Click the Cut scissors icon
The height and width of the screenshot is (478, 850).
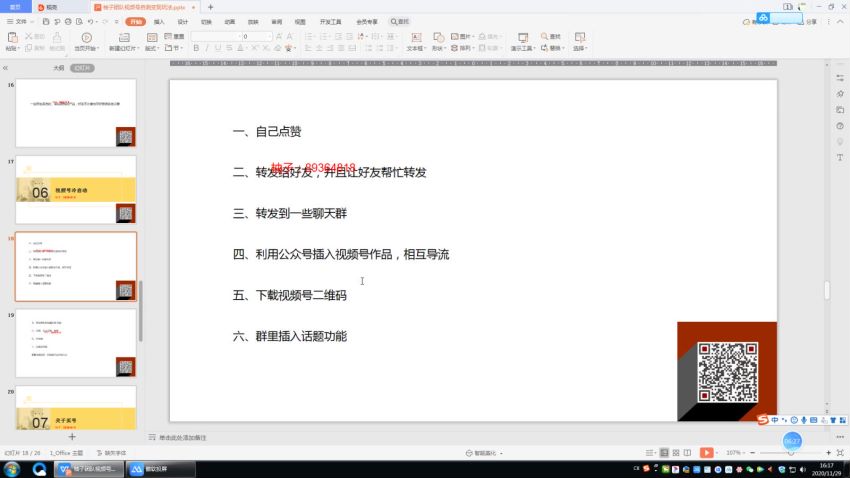29,36
